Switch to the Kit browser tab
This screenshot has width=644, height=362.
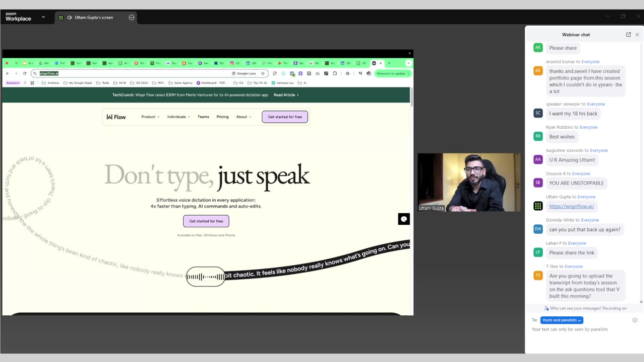(218, 63)
